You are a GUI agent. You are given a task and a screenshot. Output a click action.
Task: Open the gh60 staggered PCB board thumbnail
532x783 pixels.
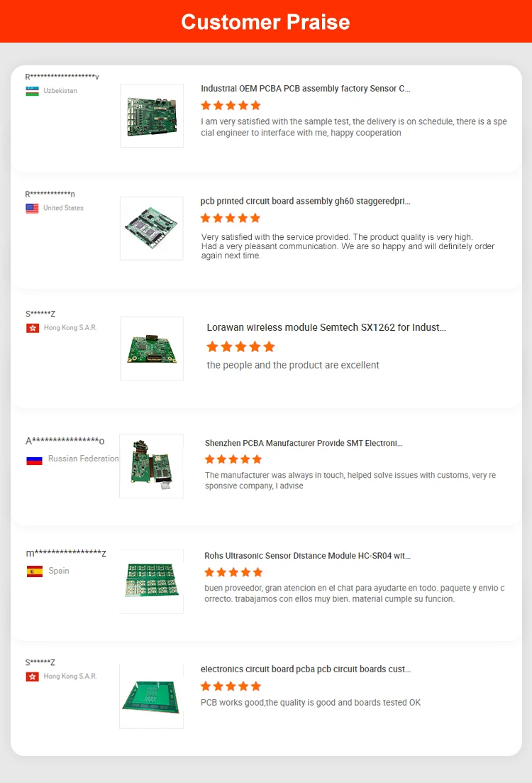(152, 228)
